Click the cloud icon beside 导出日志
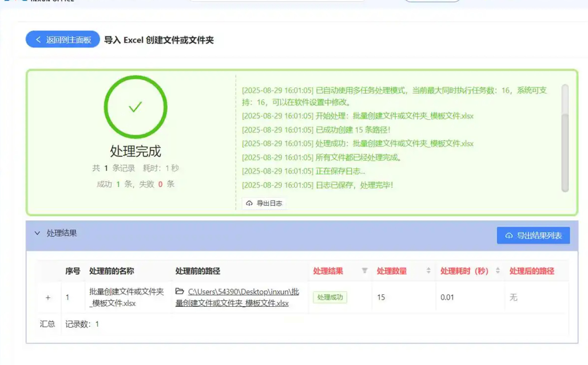This screenshot has height=365, width=588. (249, 203)
